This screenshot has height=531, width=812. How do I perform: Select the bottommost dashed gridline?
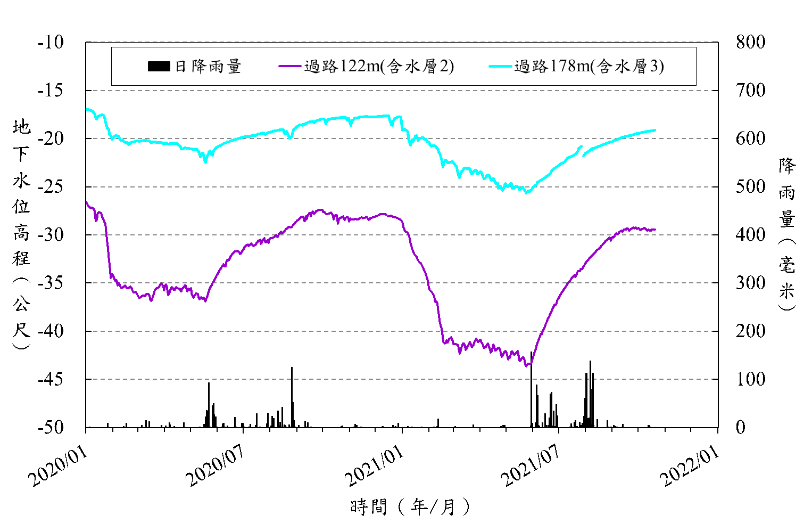coord(402,379)
